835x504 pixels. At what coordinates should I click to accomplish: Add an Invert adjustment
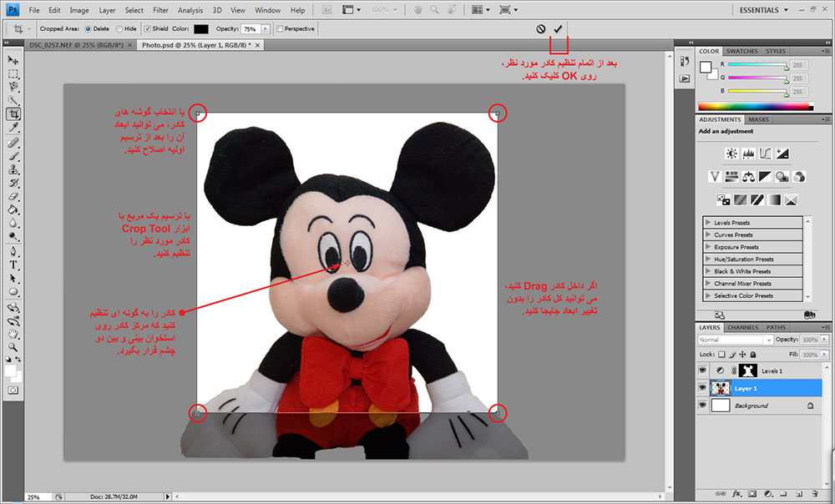click(x=723, y=200)
